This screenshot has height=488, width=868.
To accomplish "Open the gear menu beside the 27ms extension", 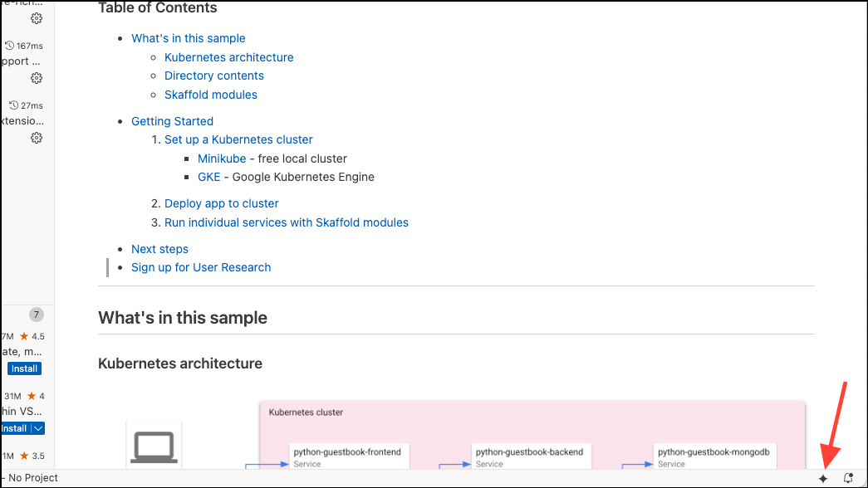I will coord(36,138).
